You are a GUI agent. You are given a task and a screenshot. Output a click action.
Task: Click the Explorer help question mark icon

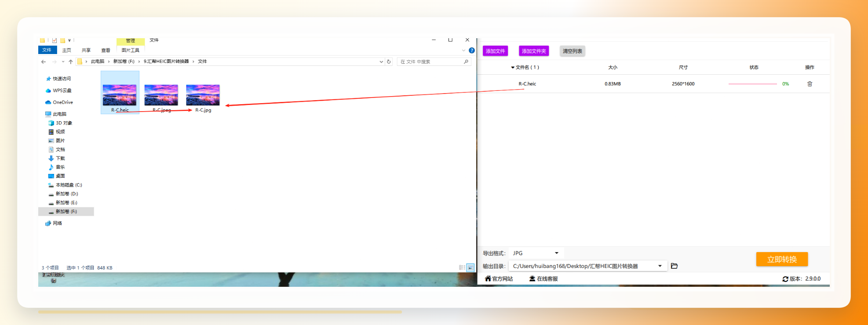472,51
